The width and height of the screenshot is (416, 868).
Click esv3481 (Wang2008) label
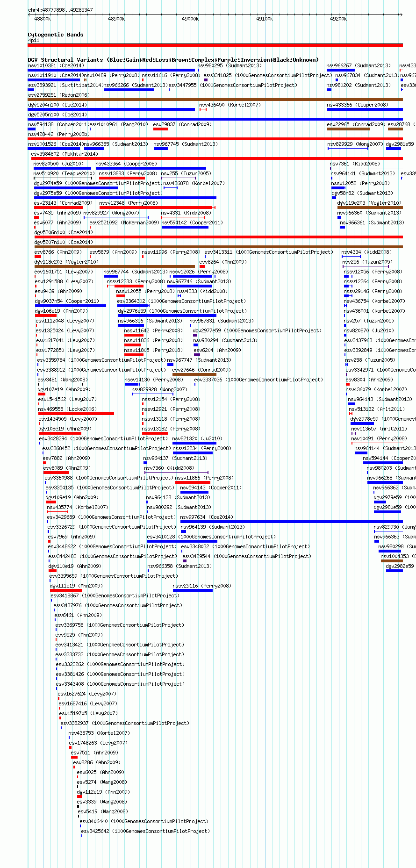[x=62, y=380]
